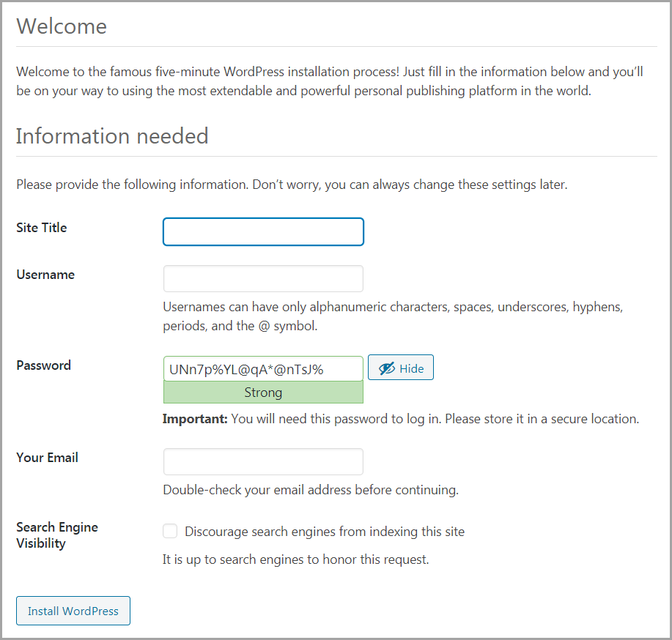Click 'Discourage search engines from indexing this site' text
Viewport: 672px width, 640px height.
[x=325, y=532]
